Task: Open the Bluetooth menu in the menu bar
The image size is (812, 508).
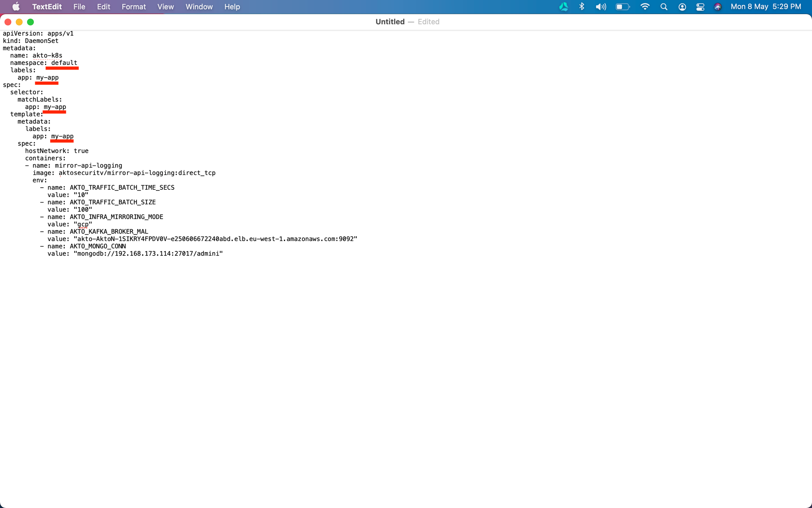Action: [582, 7]
